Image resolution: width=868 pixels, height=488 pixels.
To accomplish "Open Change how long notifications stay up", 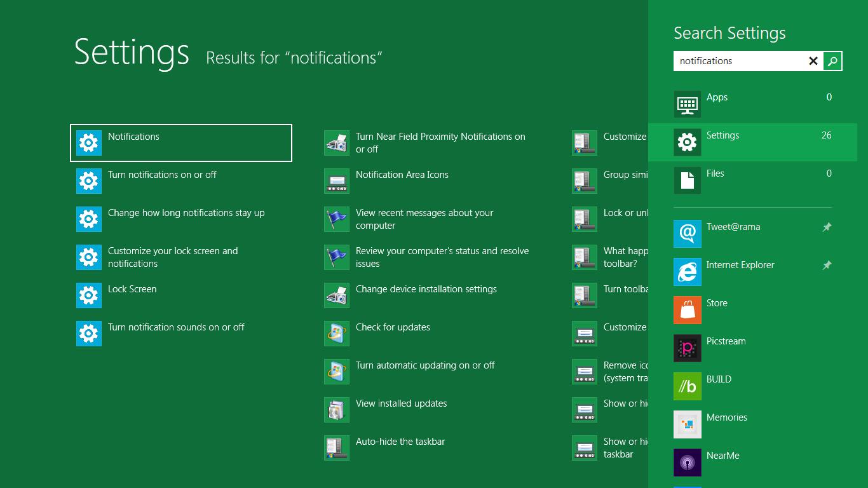I will click(x=181, y=219).
